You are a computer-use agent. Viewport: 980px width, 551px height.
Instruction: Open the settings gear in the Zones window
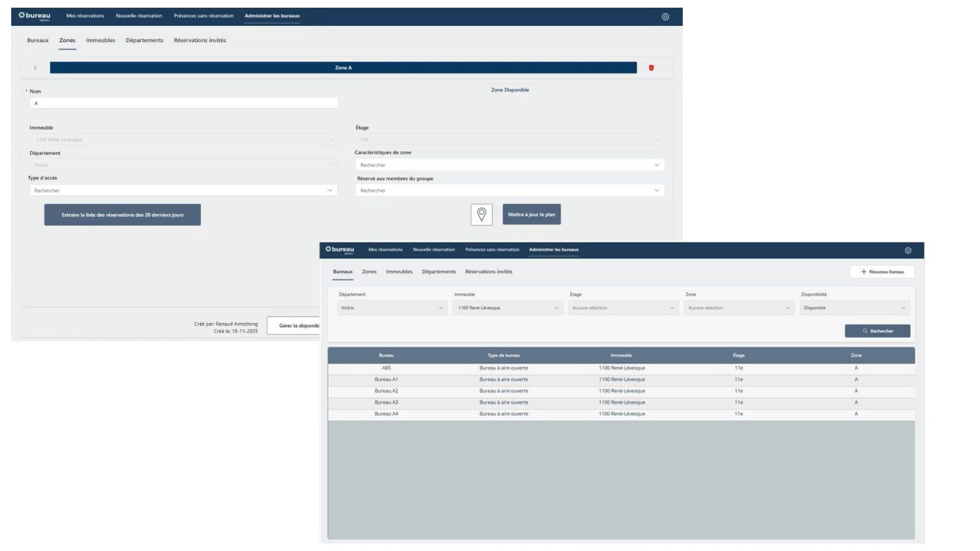pos(665,17)
